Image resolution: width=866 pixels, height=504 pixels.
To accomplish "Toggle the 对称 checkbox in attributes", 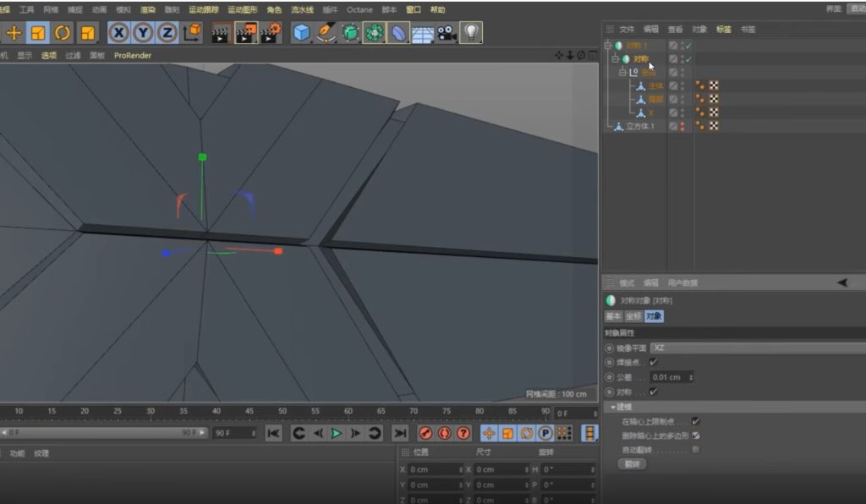I will coord(654,392).
